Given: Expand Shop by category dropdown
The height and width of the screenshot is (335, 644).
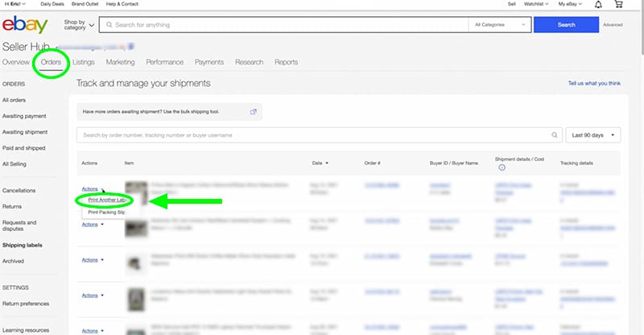Looking at the screenshot, I should 79,25.
